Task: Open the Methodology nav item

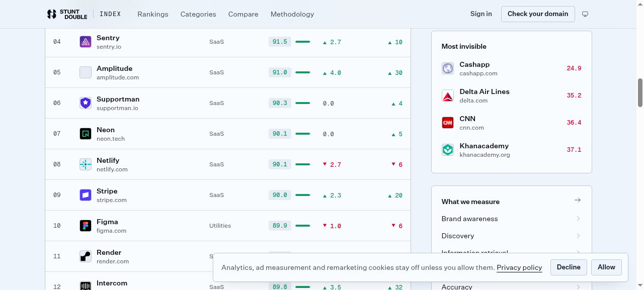Action: point(292,14)
